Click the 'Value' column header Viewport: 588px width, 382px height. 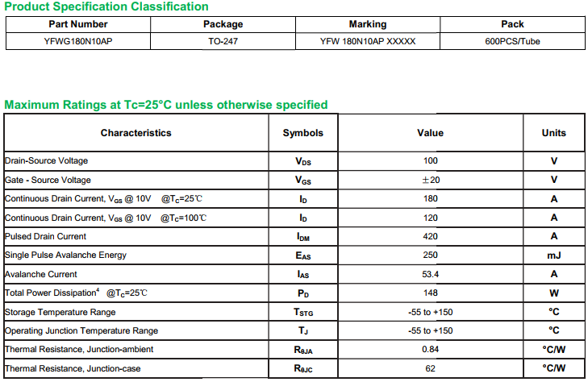point(430,133)
